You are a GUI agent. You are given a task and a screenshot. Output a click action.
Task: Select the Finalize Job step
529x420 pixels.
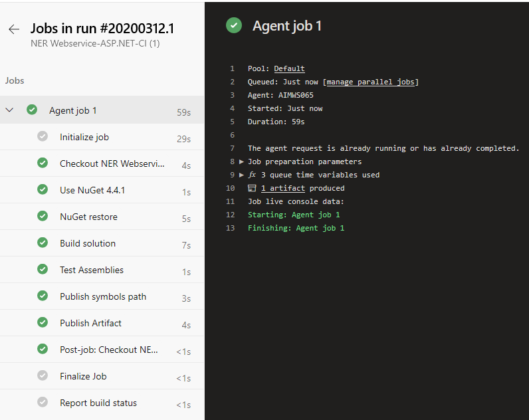pyautogui.click(x=83, y=376)
